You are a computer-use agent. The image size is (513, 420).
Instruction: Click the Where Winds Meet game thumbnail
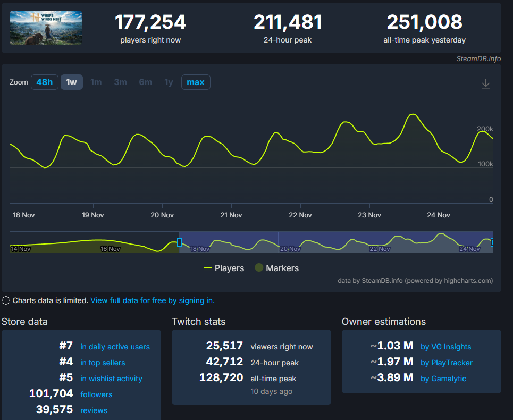(x=46, y=28)
